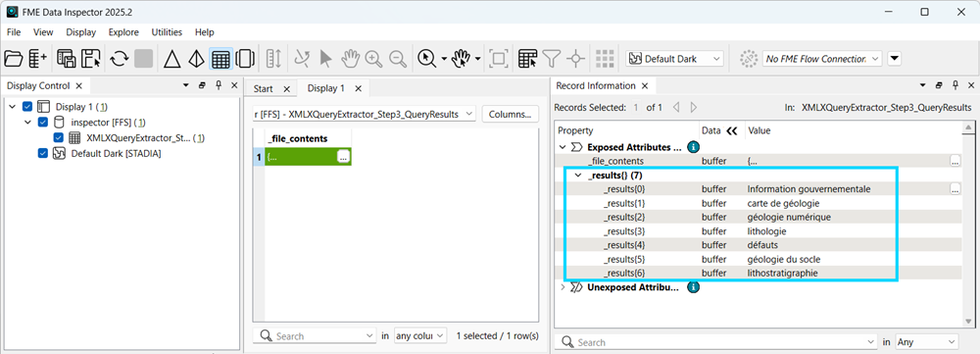The image size is (980, 354).
Task: Select the Table-only view icon
Action: pyautogui.click(x=220, y=59)
